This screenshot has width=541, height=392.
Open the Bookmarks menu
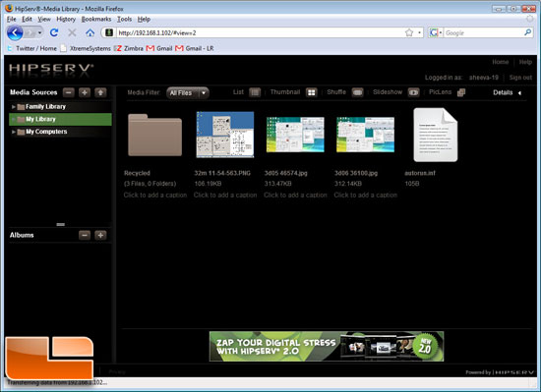point(96,20)
